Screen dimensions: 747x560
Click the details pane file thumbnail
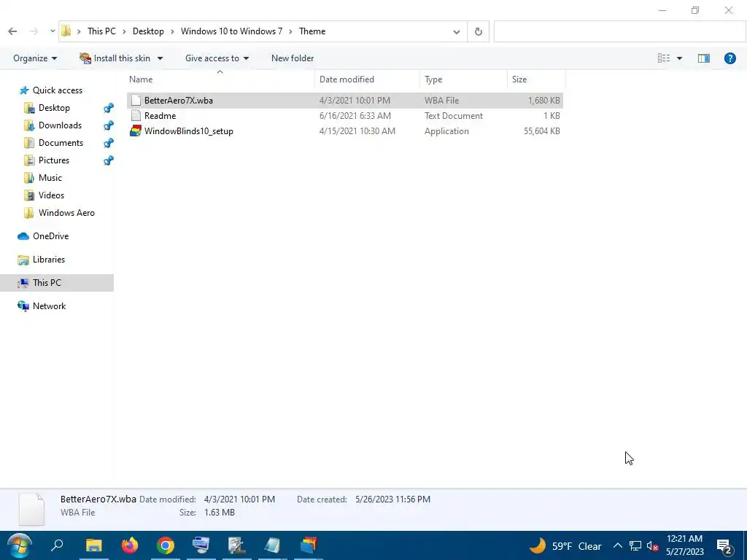pyautogui.click(x=31, y=508)
